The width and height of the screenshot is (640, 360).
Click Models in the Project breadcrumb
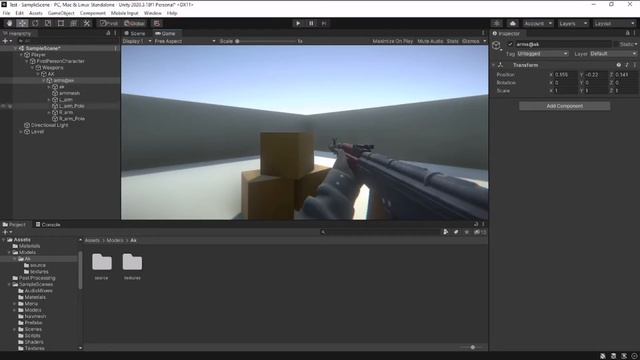tap(115, 240)
